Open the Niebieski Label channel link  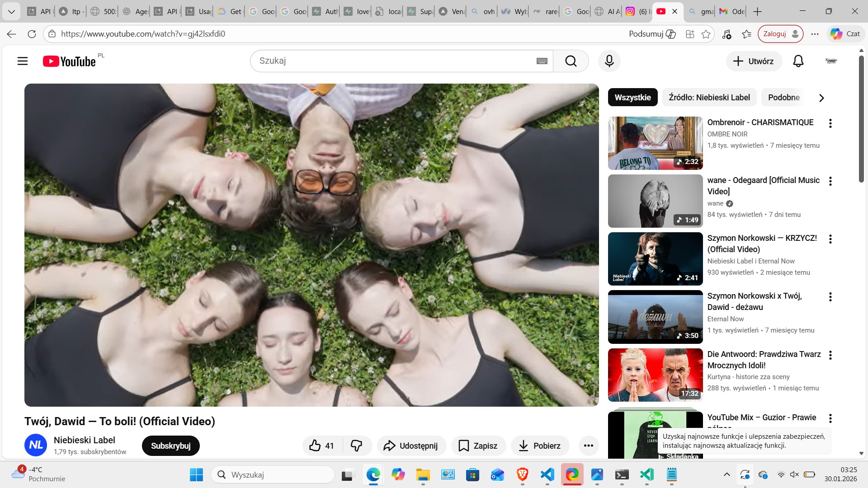pyautogui.click(x=84, y=440)
